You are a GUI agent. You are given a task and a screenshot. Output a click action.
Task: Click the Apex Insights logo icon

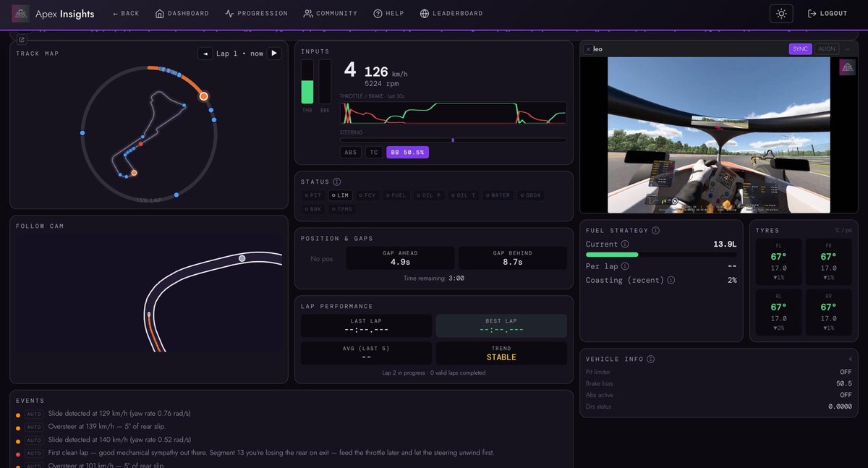21,13
